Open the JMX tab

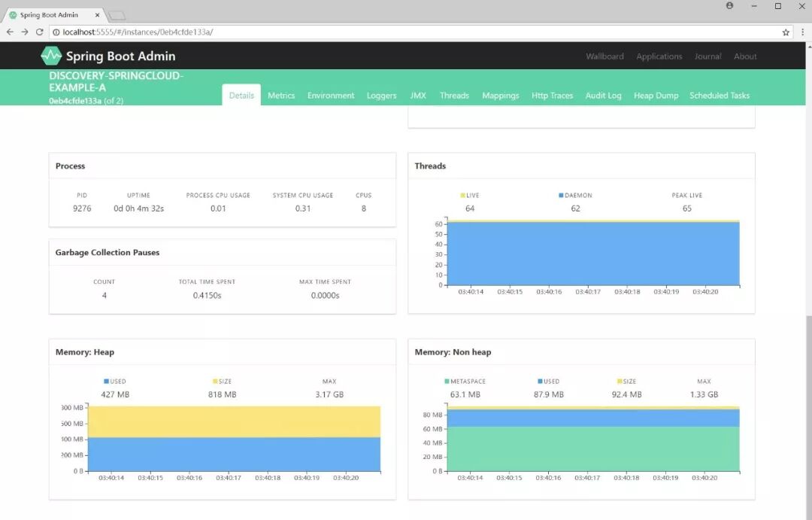[x=418, y=96]
